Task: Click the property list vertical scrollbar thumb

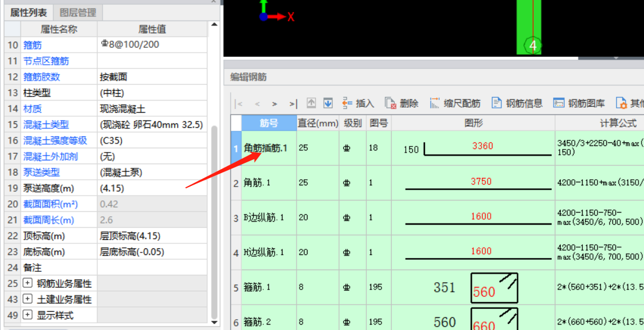Action: (214, 223)
